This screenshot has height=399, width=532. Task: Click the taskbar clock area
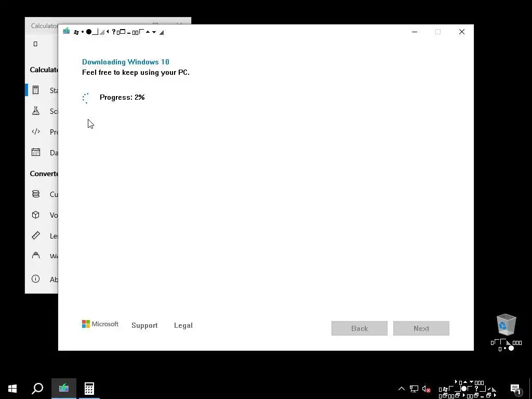(468, 389)
